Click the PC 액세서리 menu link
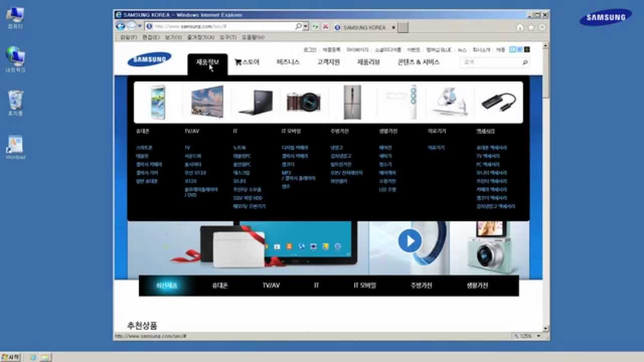Image resolution: width=644 pixels, height=362 pixels. (x=488, y=164)
